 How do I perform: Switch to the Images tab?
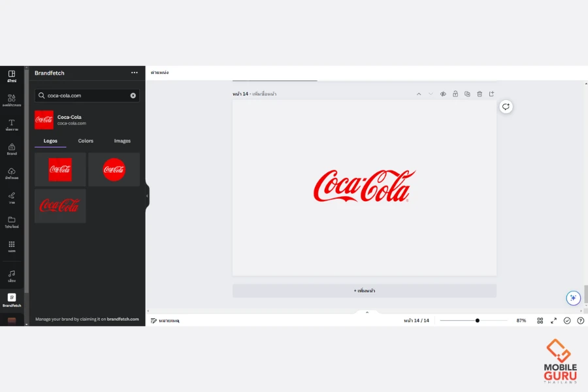[x=122, y=141]
